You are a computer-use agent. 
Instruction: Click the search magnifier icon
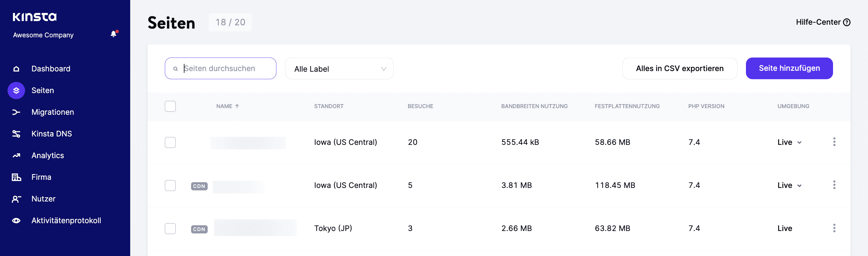(x=175, y=69)
